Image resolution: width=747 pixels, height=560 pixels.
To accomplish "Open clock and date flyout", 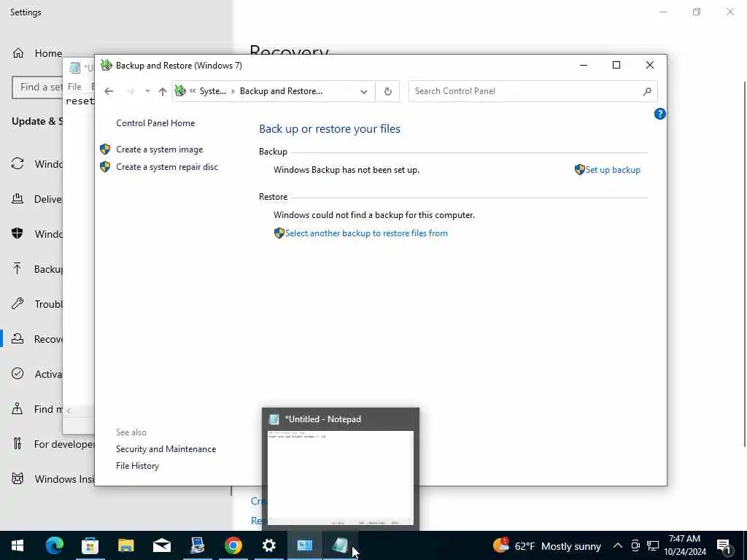I will point(684,545).
